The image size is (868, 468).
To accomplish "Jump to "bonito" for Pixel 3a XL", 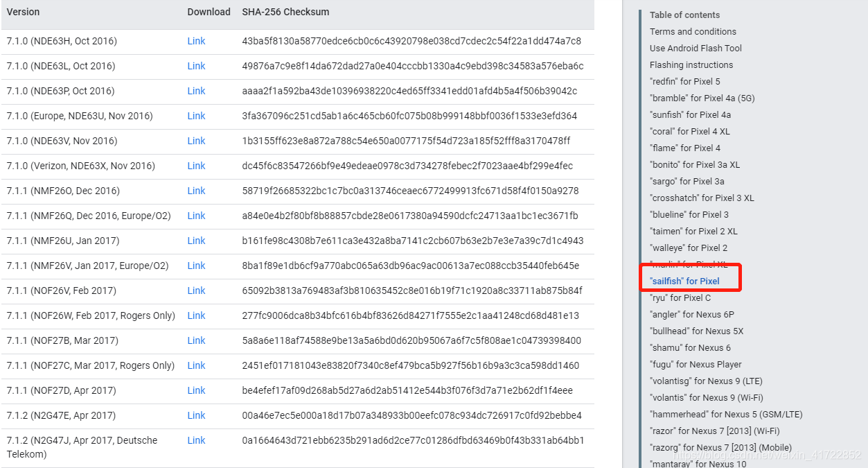I will pos(695,164).
